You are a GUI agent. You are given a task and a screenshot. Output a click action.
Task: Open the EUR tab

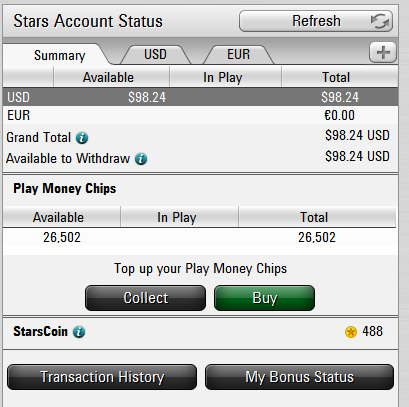[x=238, y=54]
